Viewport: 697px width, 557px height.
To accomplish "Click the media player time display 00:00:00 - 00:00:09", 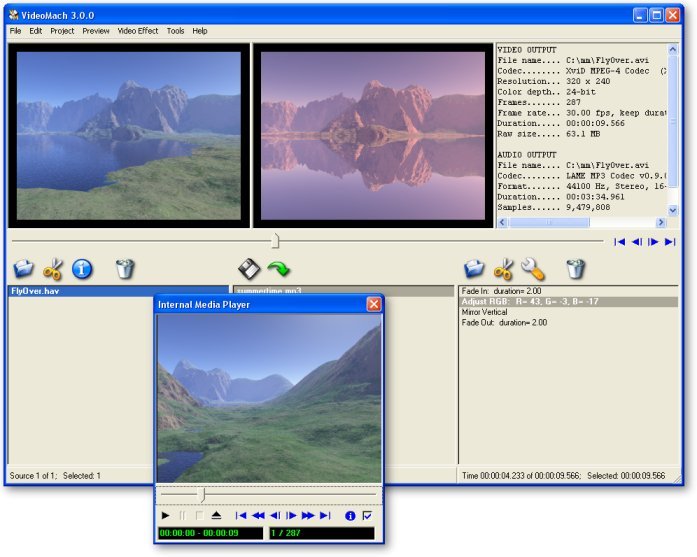I will tap(210, 533).
